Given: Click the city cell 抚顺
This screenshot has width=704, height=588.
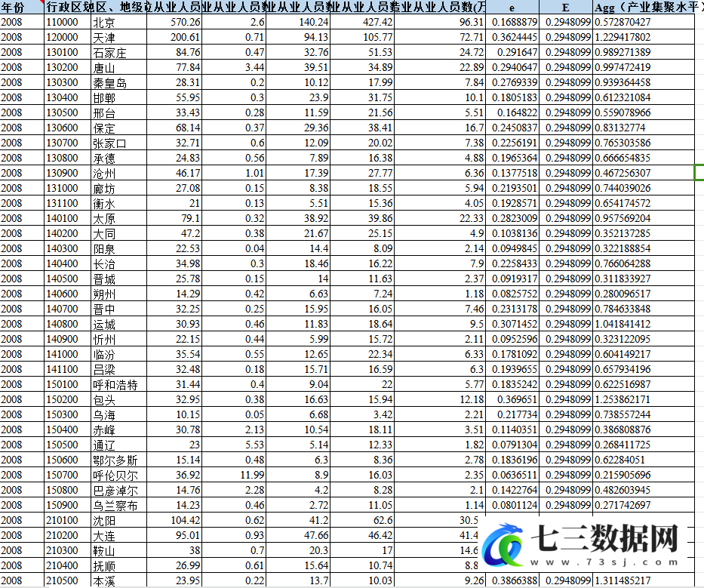Looking at the screenshot, I should point(118,565).
